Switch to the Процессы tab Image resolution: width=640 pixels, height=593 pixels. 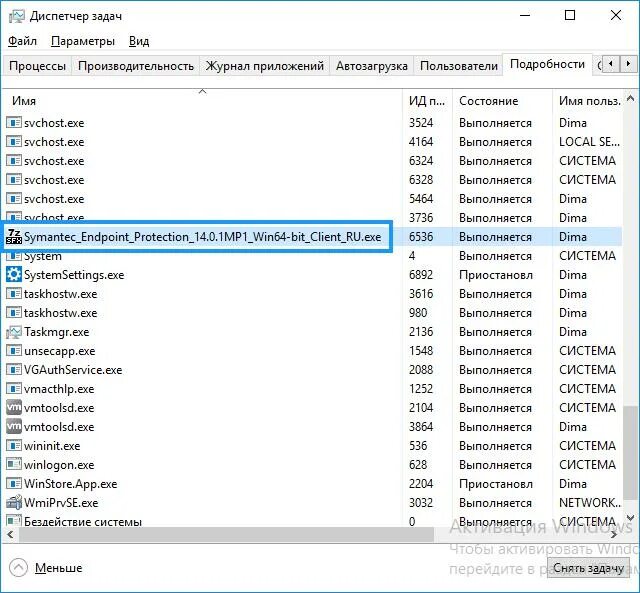[x=37, y=66]
